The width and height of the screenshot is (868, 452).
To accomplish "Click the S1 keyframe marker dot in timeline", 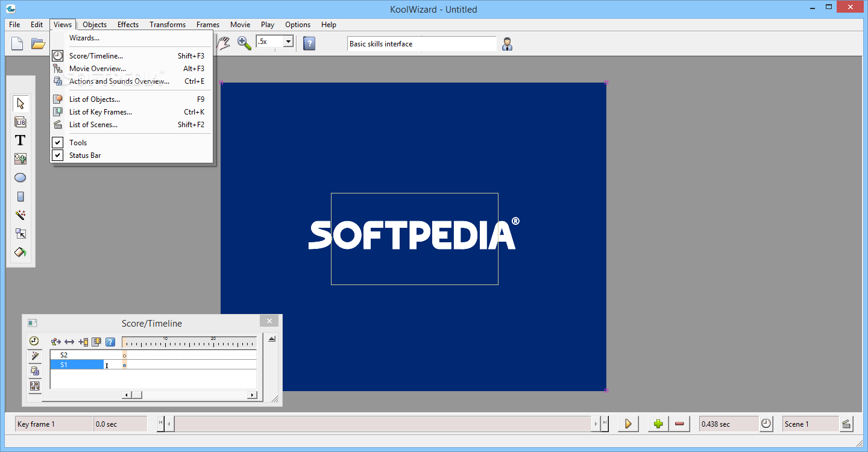I will pos(125,365).
